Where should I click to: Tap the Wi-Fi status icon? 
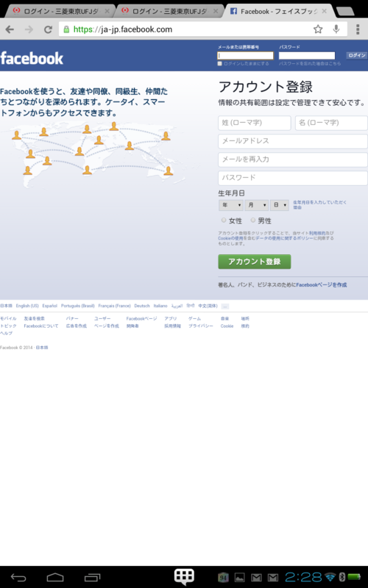[330, 577]
